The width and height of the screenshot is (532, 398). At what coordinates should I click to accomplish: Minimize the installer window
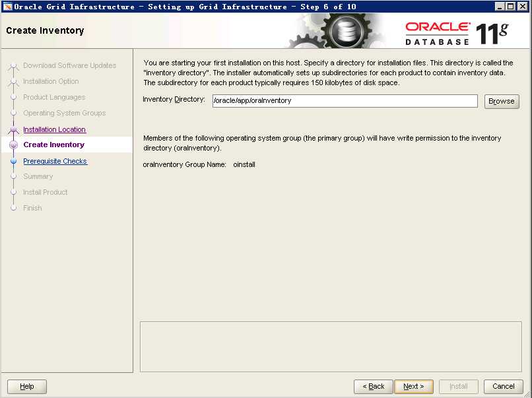[500, 7]
